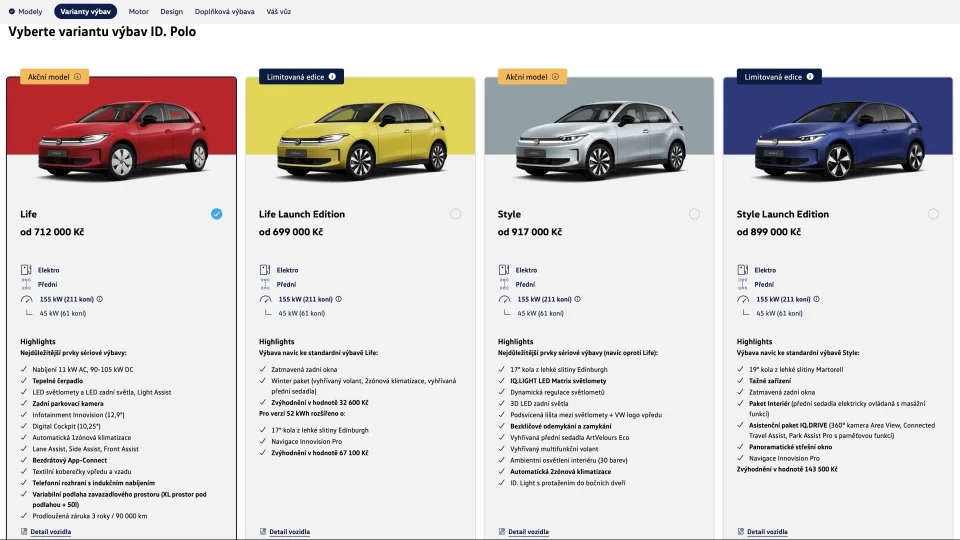
Task: Click Přední drivetrain icon in Style Launch Edition card
Action: click(x=742, y=284)
